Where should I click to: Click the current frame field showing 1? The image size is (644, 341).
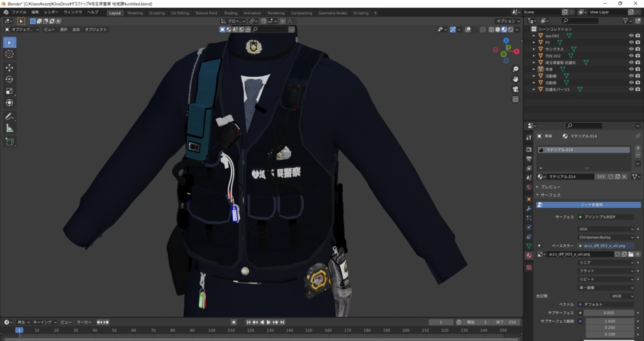tap(441, 322)
